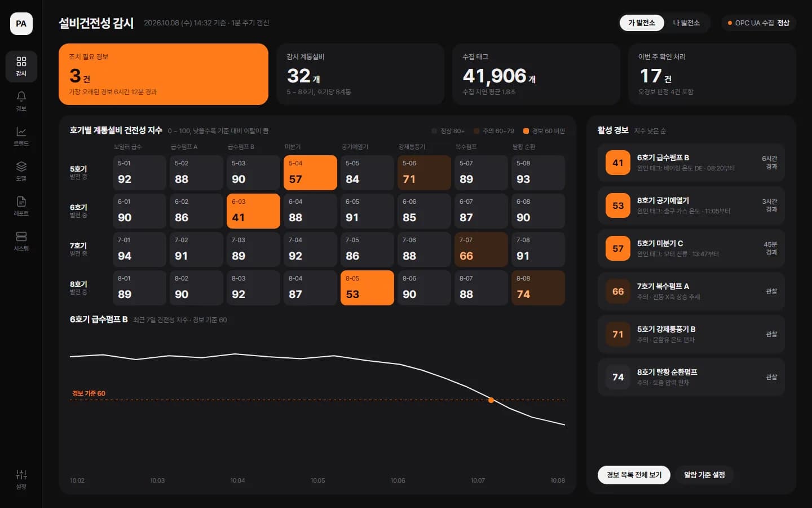The width and height of the screenshot is (812, 508).
Task: Open the 8호기 탈황 순환펌프 watch entry
Action: pyautogui.click(x=691, y=377)
